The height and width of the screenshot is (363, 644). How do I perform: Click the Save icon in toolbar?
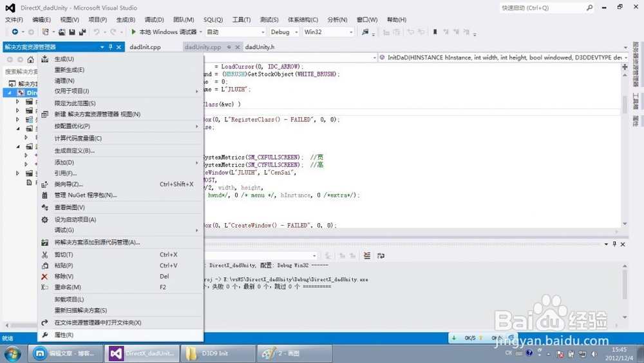tap(72, 32)
